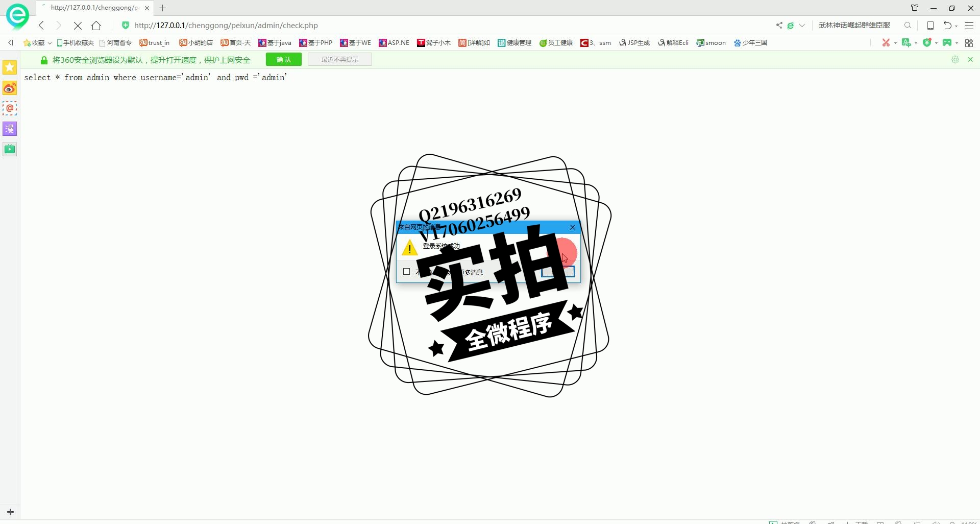Go back to the previous page
The height and width of the screenshot is (524, 980).
(x=41, y=26)
